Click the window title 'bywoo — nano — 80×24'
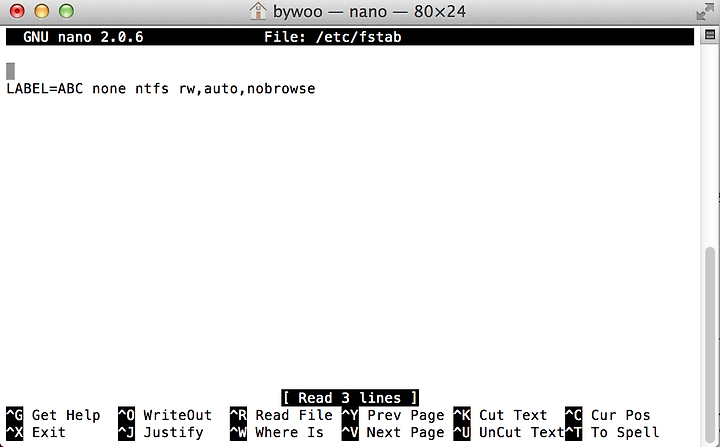Screen dimensions: 720x447 pyautogui.click(x=369, y=11)
